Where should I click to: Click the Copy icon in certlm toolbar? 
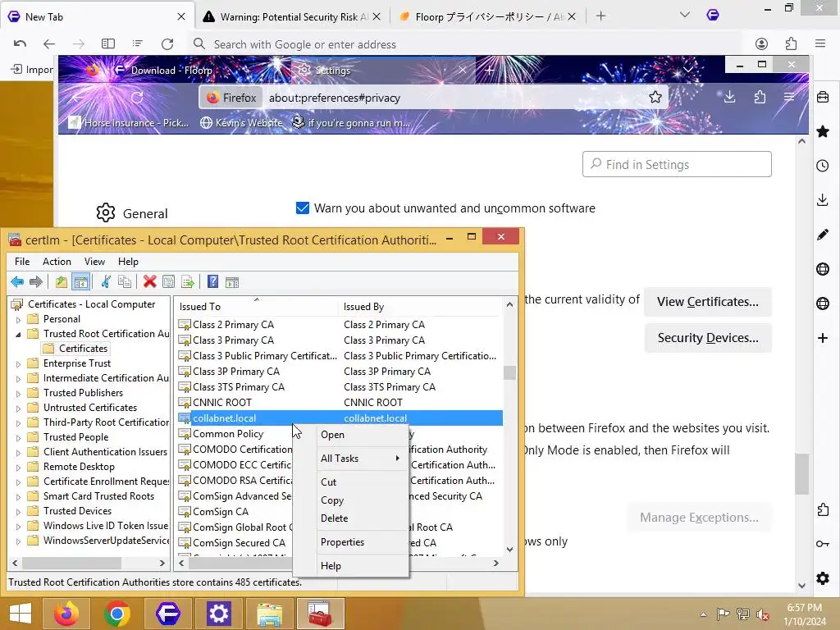(125, 282)
